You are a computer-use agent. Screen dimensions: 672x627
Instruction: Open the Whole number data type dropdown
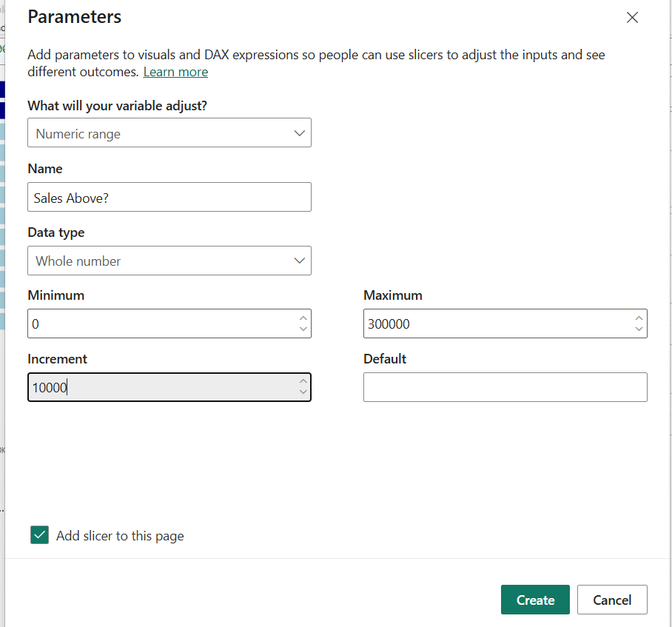click(x=169, y=261)
